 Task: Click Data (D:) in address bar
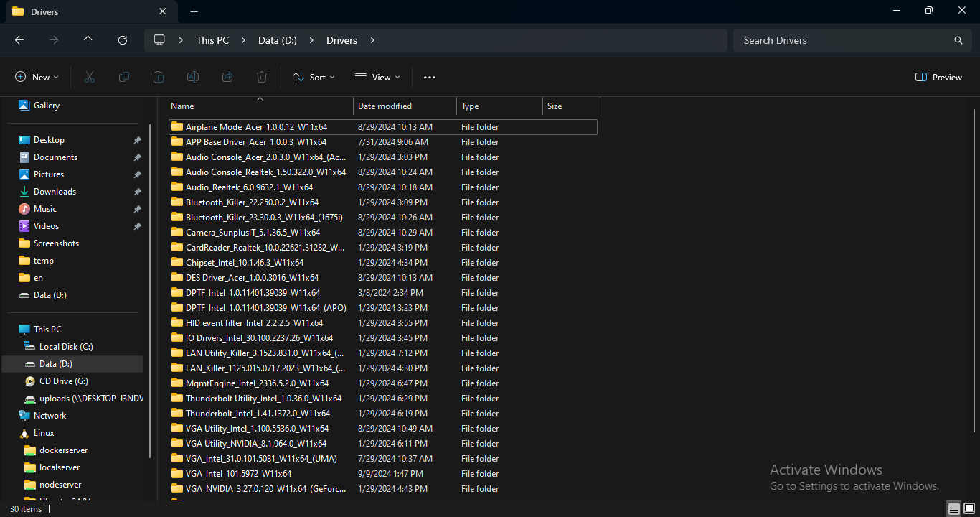[278, 40]
